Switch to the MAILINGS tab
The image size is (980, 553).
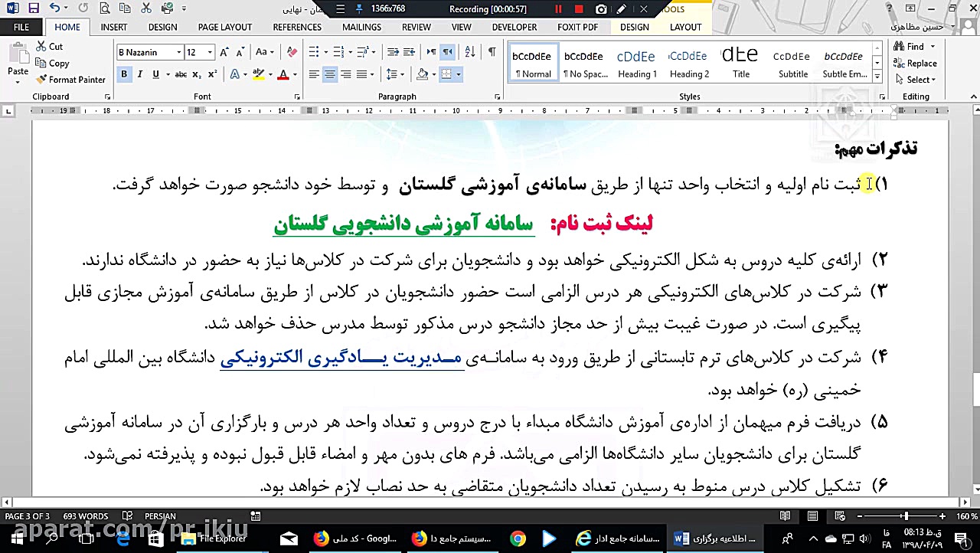click(361, 27)
